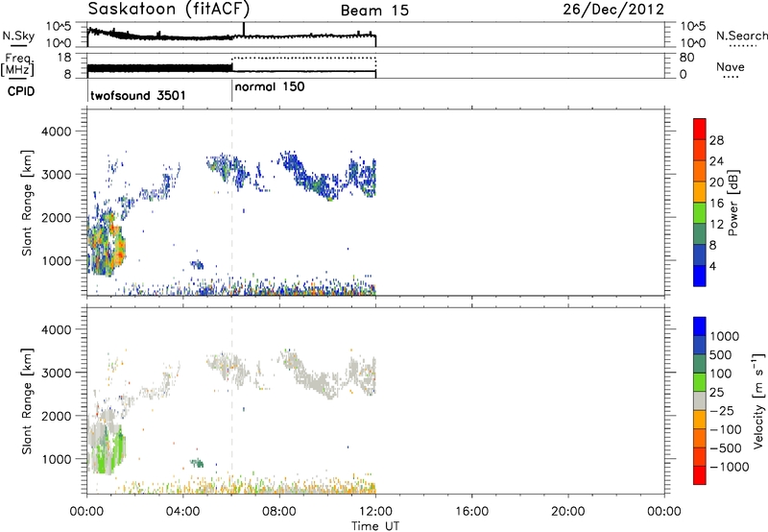Screen dimensions: 768x532
Task: Select the 3000 tick on the velocity panel axis
Action: pyautogui.click(x=59, y=373)
